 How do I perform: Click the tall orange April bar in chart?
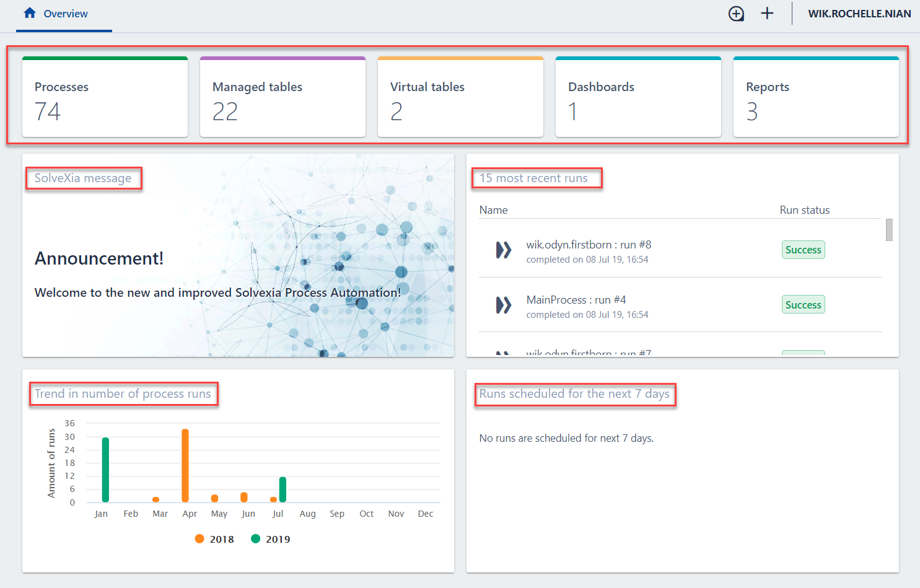tap(185, 465)
